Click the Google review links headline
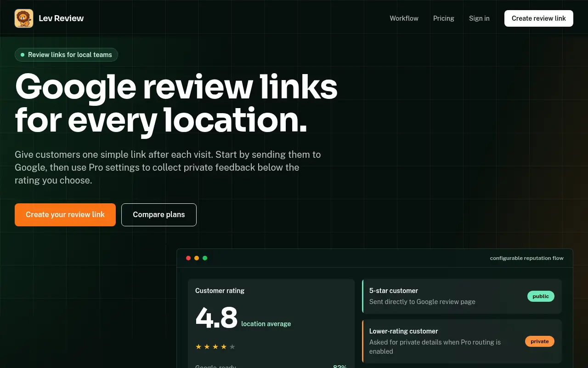Screen dimensions: 588x368 pos(176,103)
